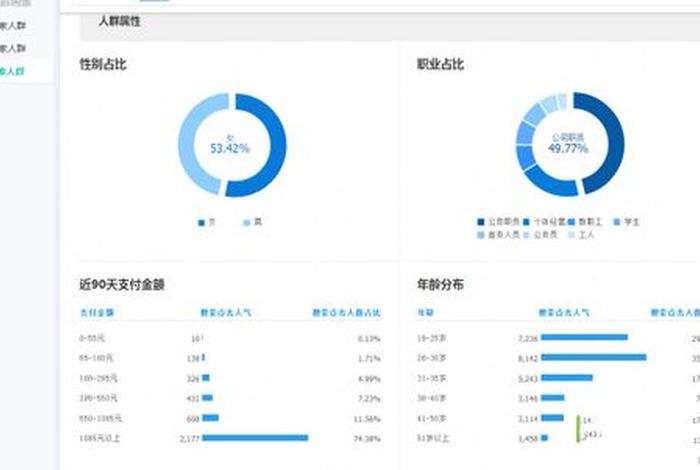
Task: Click the 年龄分布 table title
Action: point(440,285)
